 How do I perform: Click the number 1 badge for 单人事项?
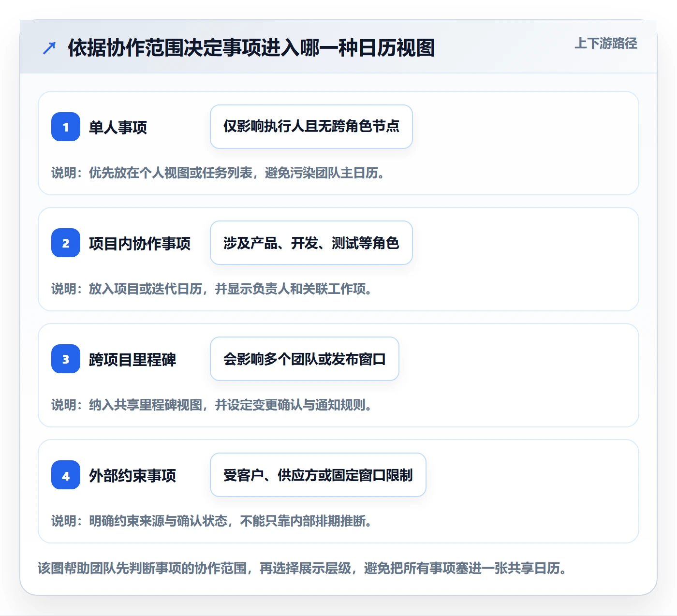pyautogui.click(x=66, y=127)
